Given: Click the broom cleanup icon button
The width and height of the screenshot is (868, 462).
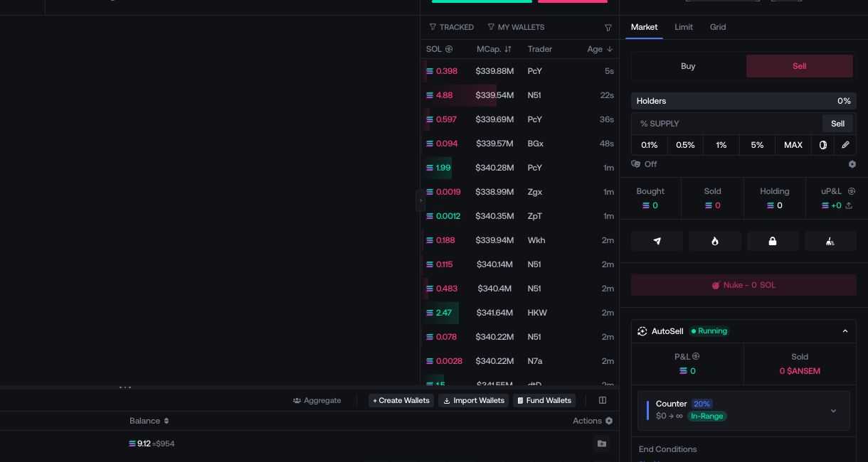Looking at the screenshot, I should pyautogui.click(x=830, y=241).
